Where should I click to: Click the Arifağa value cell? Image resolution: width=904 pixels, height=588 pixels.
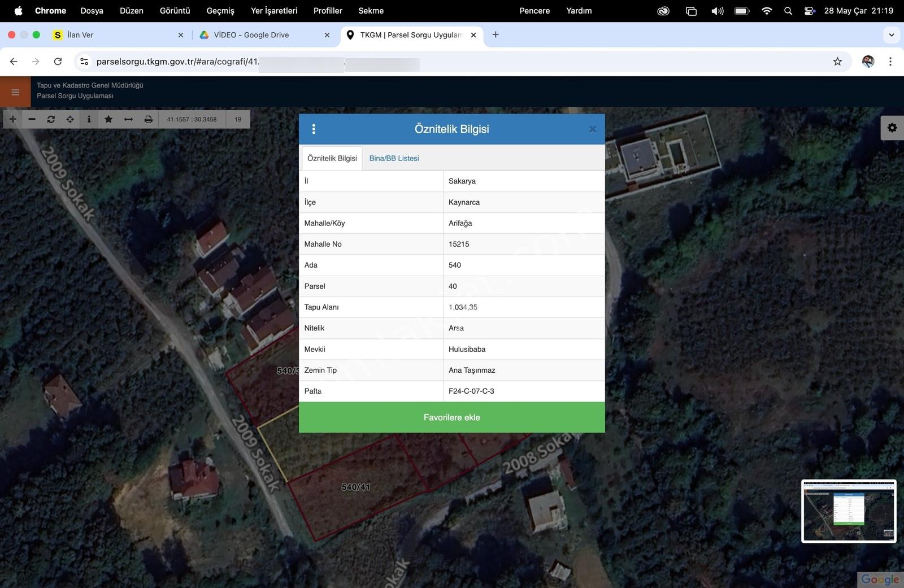click(524, 223)
